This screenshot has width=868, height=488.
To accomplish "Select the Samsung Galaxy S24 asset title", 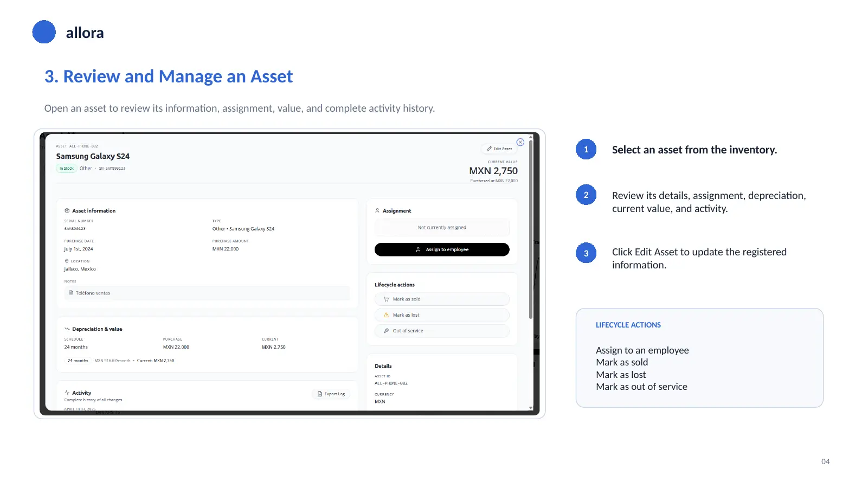I will (93, 156).
